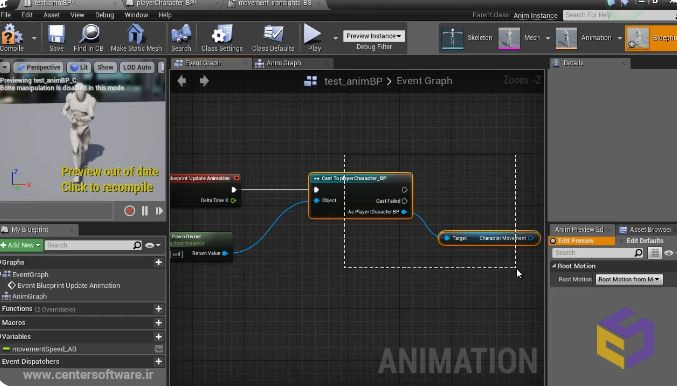This screenshot has width=677, height=386.
Task: Toggle movementSpeed_AB variable editable eye
Action: [x=159, y=349]
